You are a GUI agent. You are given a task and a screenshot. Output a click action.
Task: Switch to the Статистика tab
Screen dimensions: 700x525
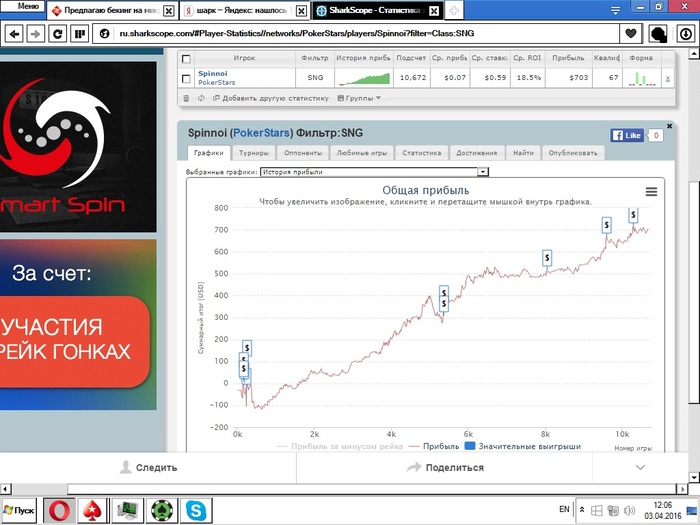click(421, 153)
